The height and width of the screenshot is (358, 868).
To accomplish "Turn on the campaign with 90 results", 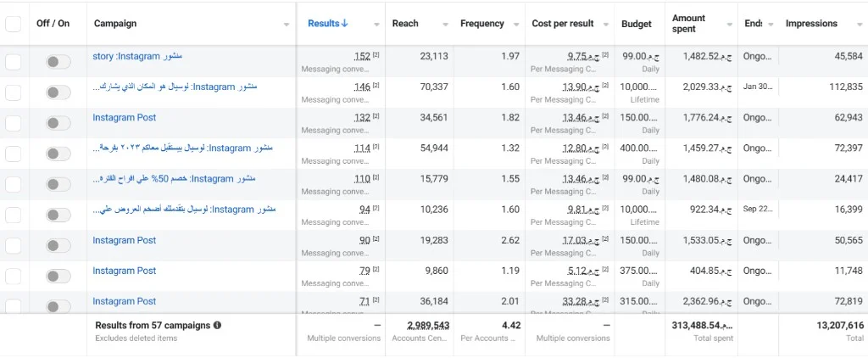I will click(x=58, y=245).
